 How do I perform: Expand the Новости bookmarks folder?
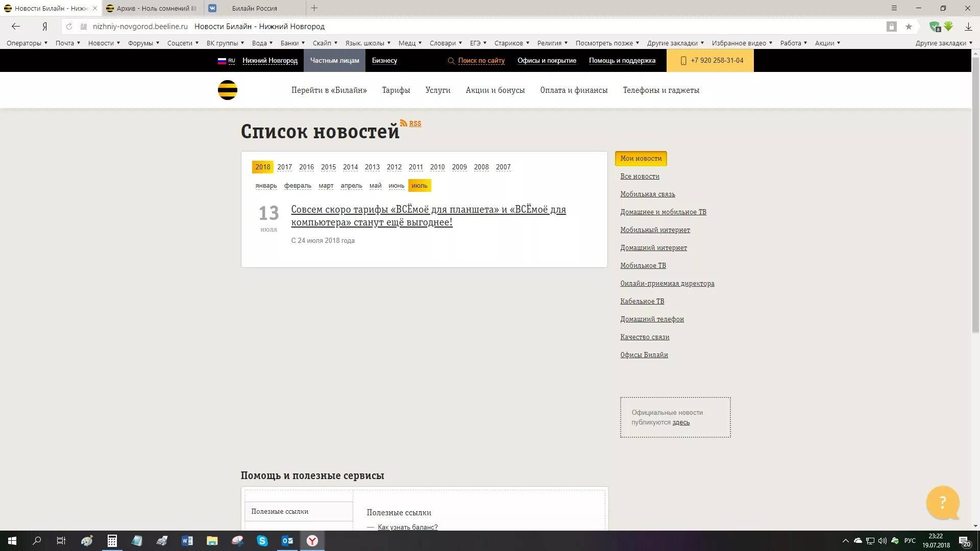(x=104, y=43)
